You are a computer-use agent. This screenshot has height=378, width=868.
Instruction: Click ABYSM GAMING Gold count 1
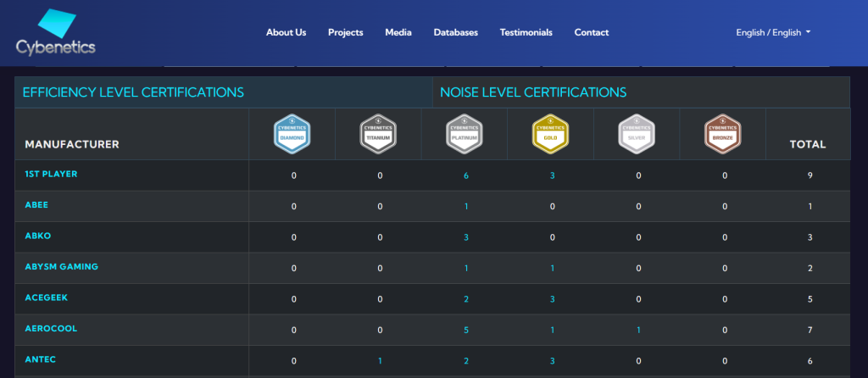[x=553, y=269]
